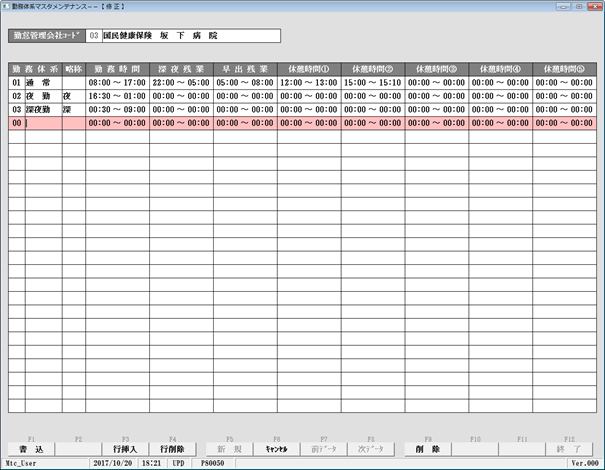This screenshot has height=470, width=605.
Task: Select the working hours cell 08:00 ～ 17:00
Action: pos(117,83)
